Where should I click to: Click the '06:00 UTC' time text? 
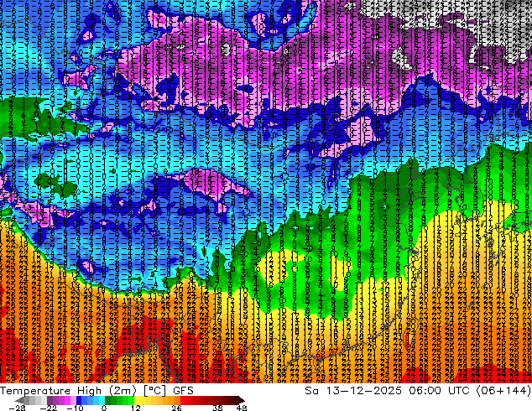[439, 391]
